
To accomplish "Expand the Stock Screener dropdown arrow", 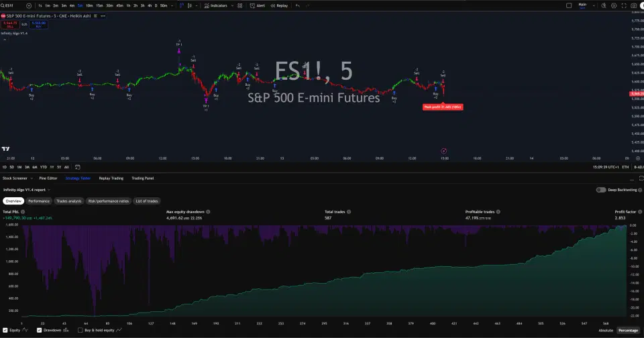I will 32,178.
